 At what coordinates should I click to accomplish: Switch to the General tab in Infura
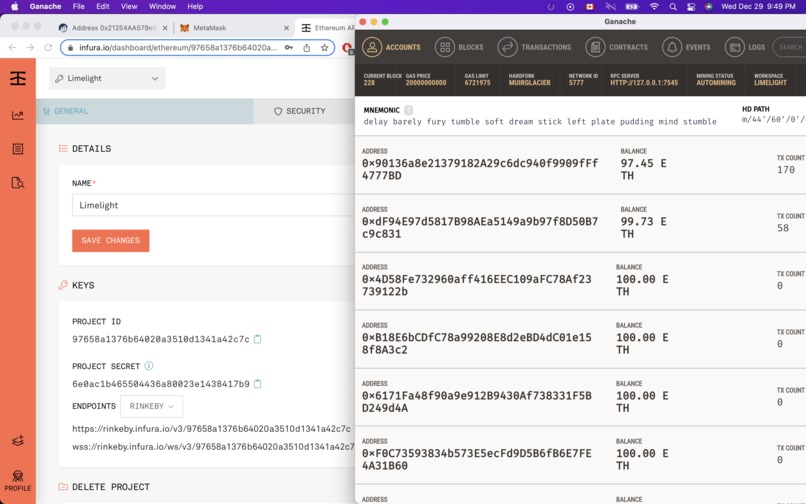pos(144,111)
